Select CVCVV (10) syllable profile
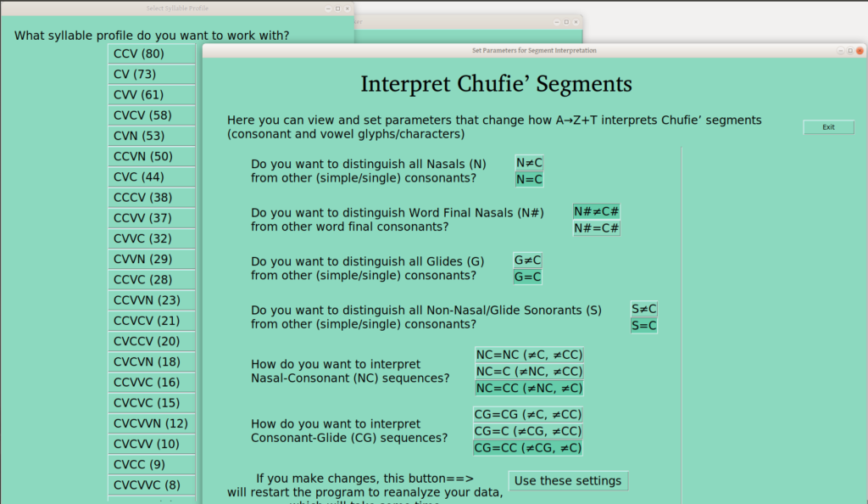868x504 pixels. pos(151,444)
